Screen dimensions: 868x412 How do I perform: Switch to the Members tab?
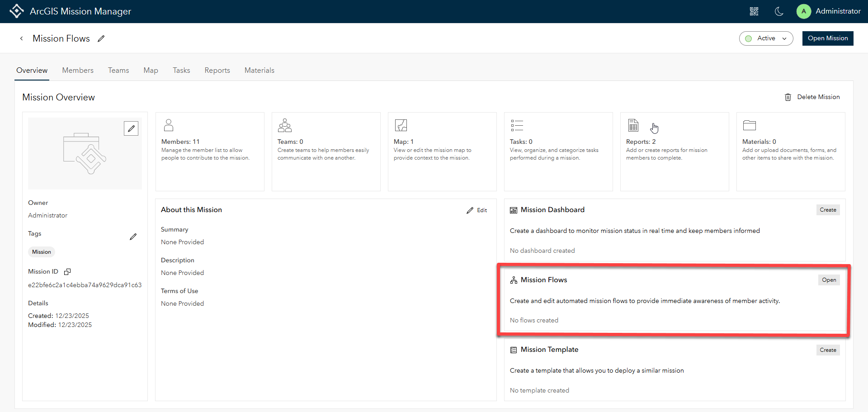click(x=78, y=70)
